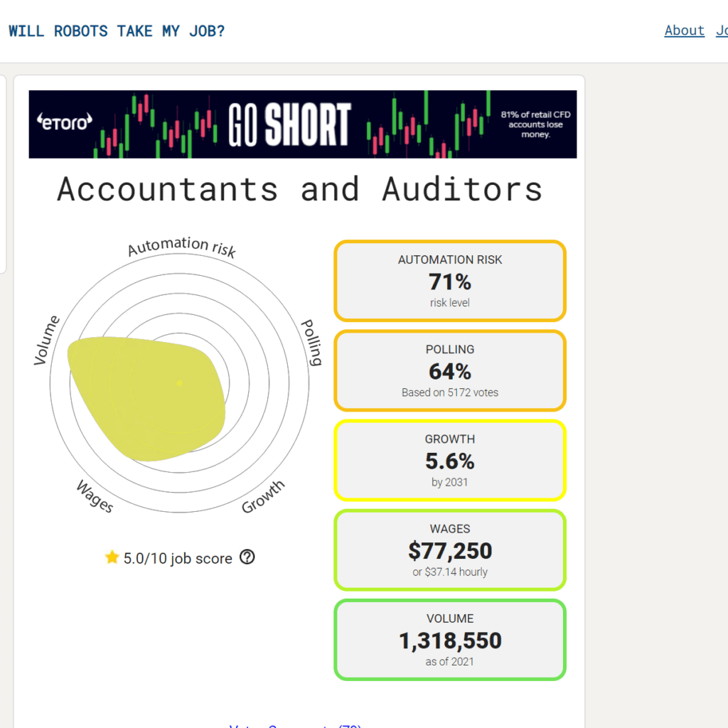Image resolution: width=728 pixels, height=728 pixels.
Task: Select the Growth 5.6% card
Action: click(450, 460)
